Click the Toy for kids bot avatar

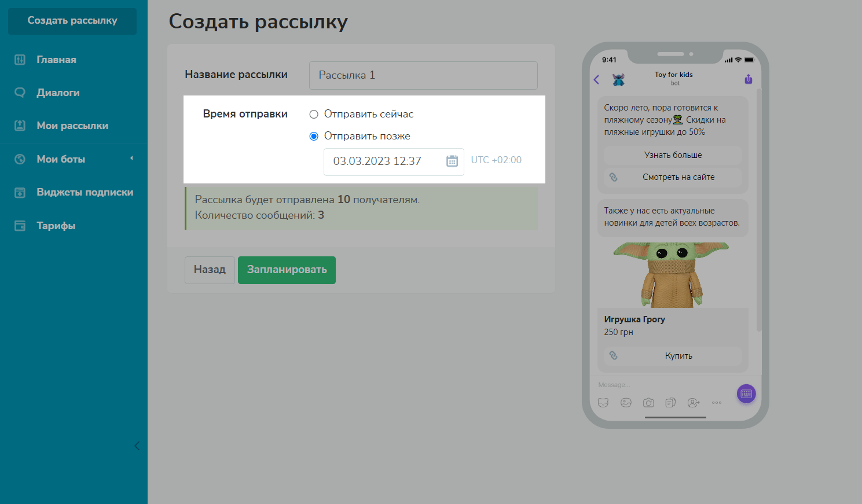click(619, 79)
